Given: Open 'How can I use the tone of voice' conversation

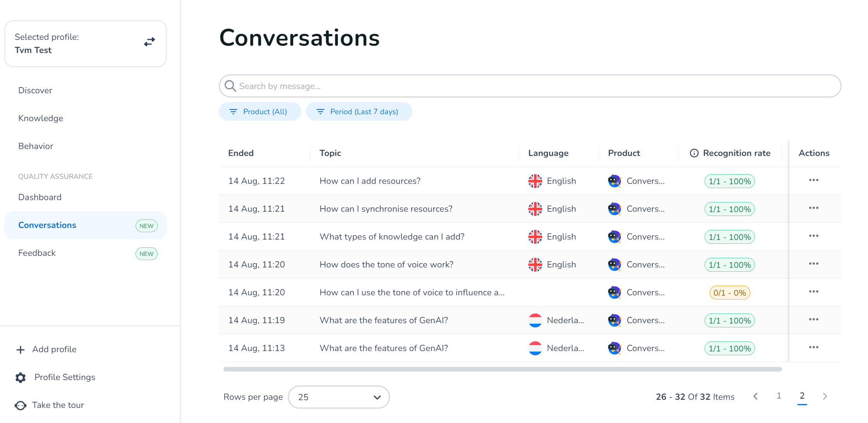Looking at the screenshot, I should click(x=412, y=293).
